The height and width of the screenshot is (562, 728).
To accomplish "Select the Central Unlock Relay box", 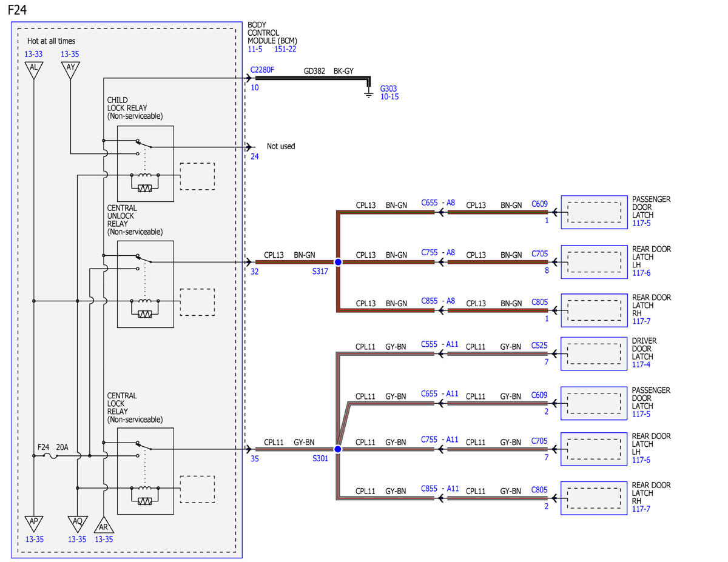I will (x=146, y=284).
